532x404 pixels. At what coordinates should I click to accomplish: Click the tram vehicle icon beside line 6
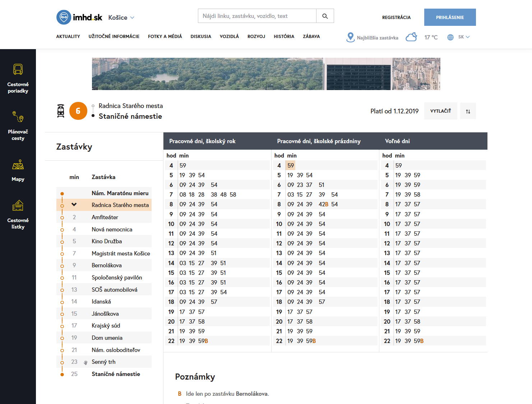(61, 111)
